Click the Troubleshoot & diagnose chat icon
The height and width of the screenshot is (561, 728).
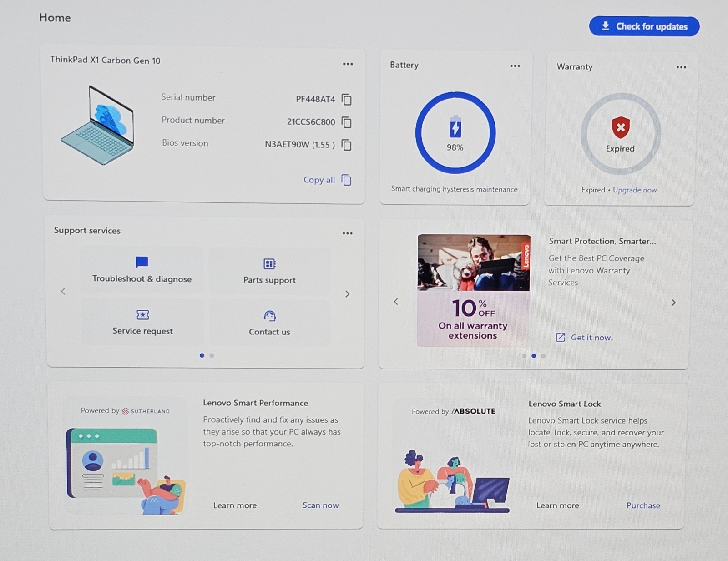tap(142, 262)
